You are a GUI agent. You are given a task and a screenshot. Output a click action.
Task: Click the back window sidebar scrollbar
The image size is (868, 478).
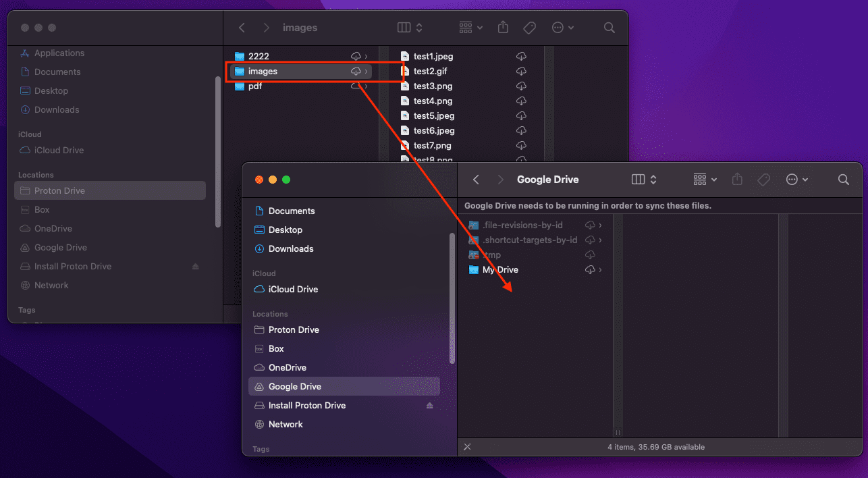[x=217, y=151]
